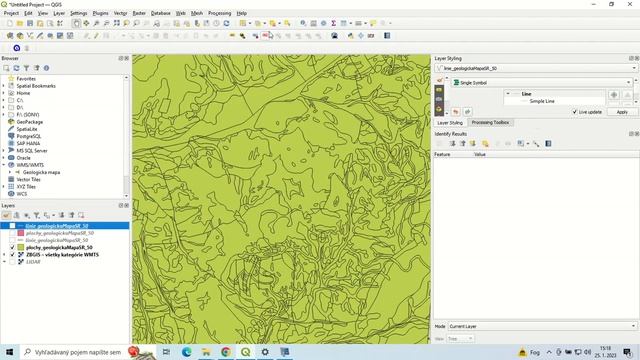Open the Layer menu

pos(59,13)
